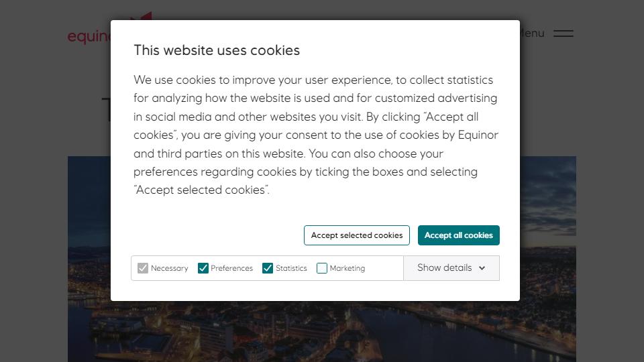The width and height of the screenshot is (644, 362).
Task: Click the Marketing label text
Action: coord(347,268)
